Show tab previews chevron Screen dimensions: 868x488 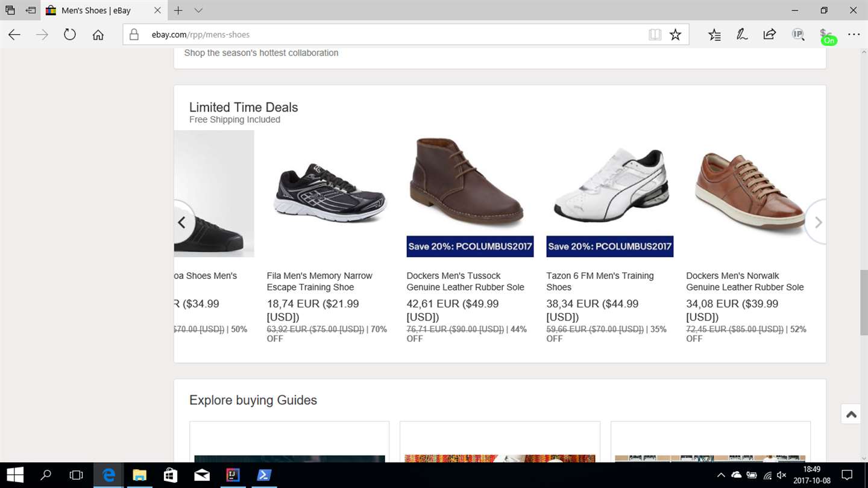[198, 10]
